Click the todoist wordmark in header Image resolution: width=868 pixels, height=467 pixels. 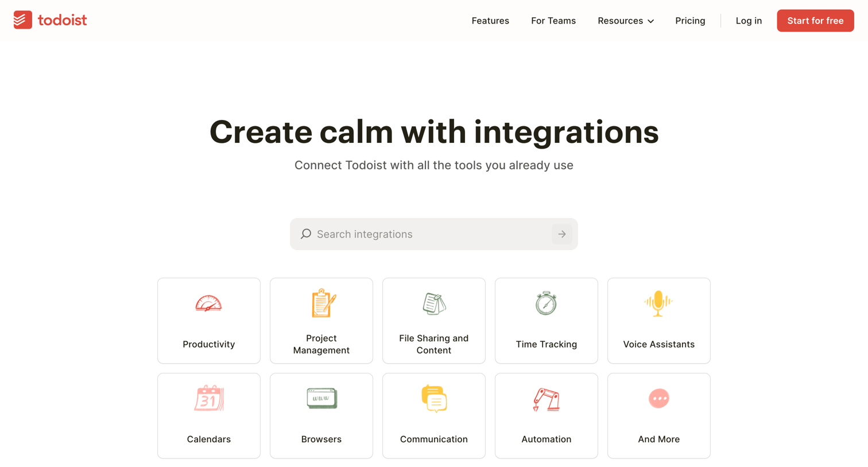[x=62, y=20]
